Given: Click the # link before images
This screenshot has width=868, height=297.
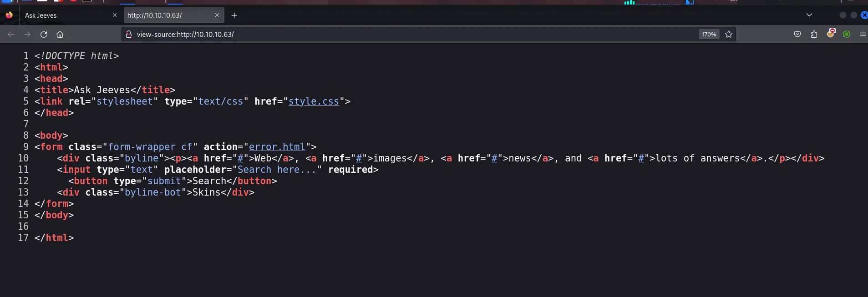Looking at the screenshot, I should [x=359, y=158].
